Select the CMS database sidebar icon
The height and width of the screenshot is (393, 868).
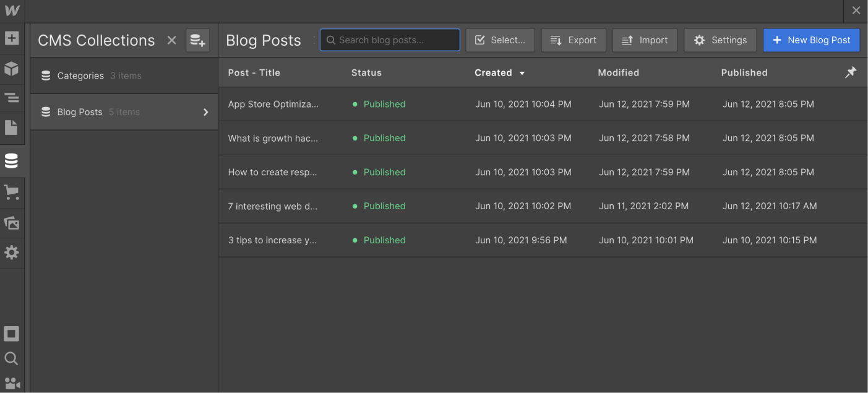tap(12, 161)
